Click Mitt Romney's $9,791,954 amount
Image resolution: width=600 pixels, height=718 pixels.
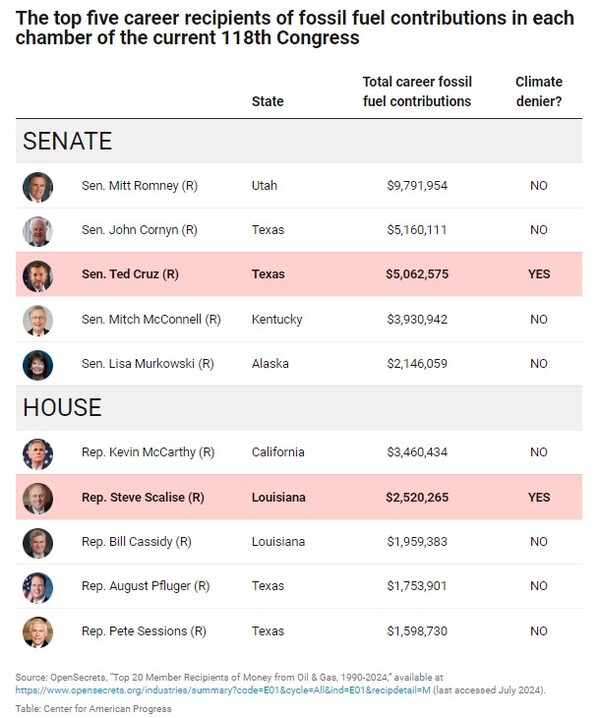coord(419,186)
